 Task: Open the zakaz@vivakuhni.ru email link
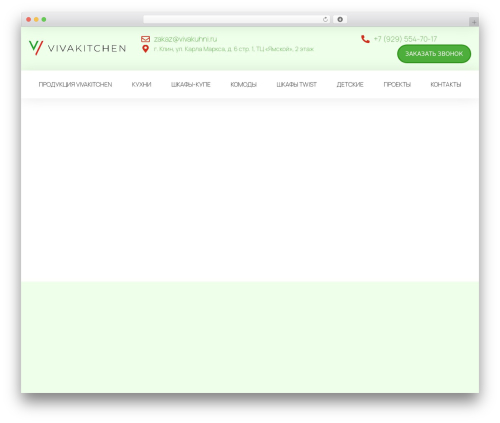(185, 39)
